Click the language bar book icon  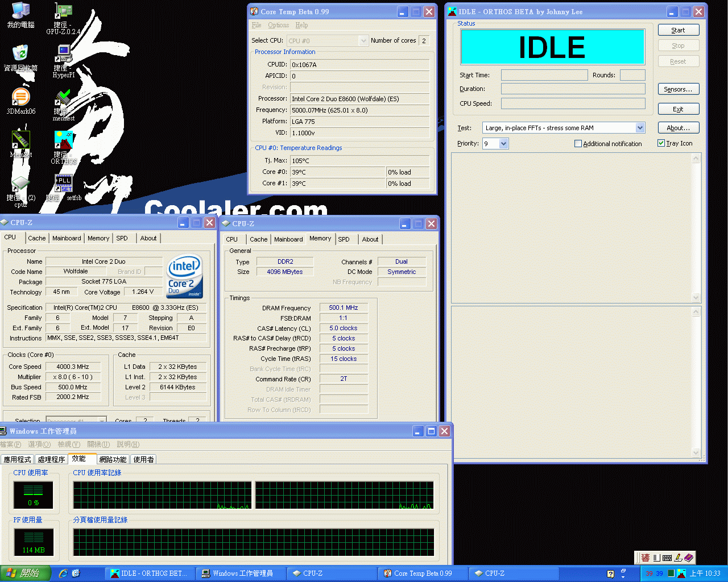[689, 558]
